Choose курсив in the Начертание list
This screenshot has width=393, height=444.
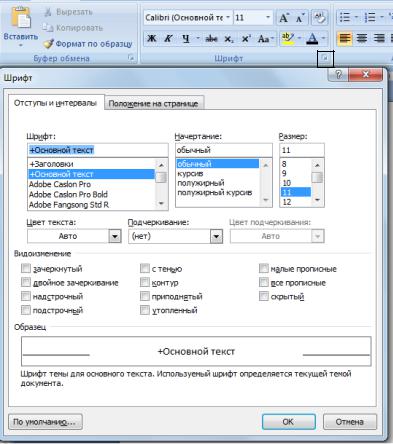[x=217, y=173]
